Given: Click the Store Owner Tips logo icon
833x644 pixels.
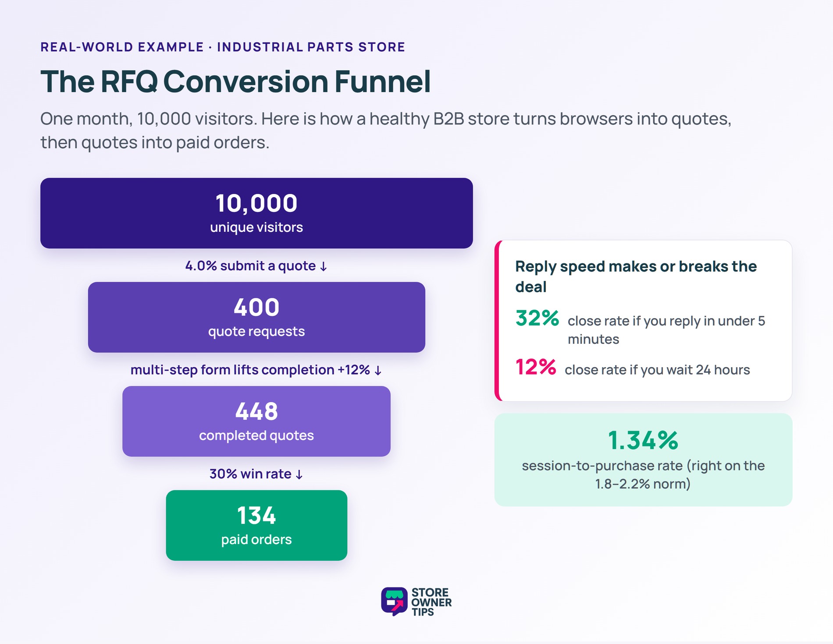Looking at the screenshot, I should [394, 602].
